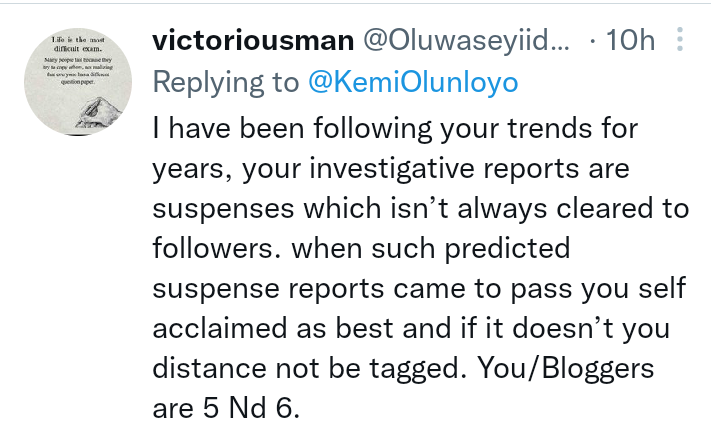Click the word "years," in the tweet
The height and width of the screenshot is (446, 711).
tap(194, 169)
